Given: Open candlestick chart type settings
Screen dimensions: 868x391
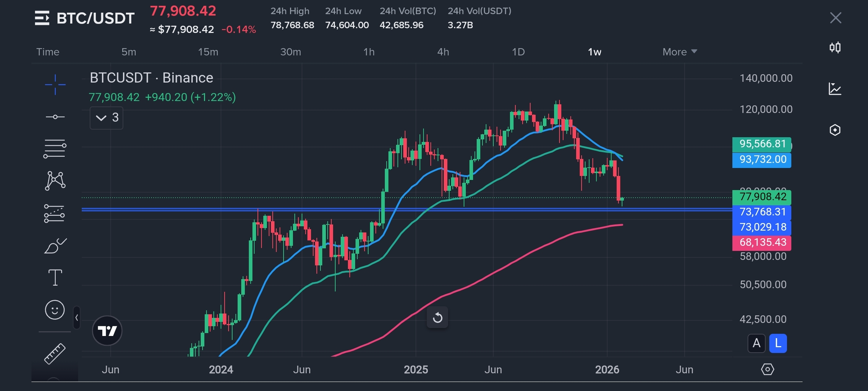Looking at the screenshot, I should [x=835, y=47].
